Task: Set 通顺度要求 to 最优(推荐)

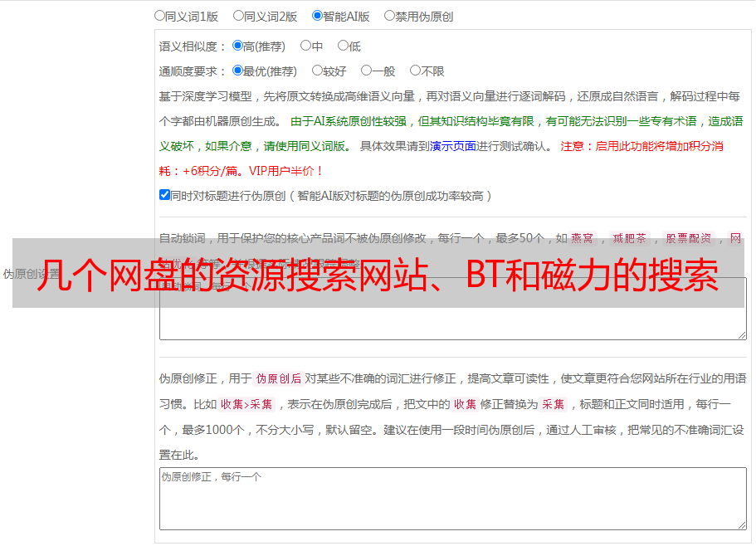Action: pos(237,71)
